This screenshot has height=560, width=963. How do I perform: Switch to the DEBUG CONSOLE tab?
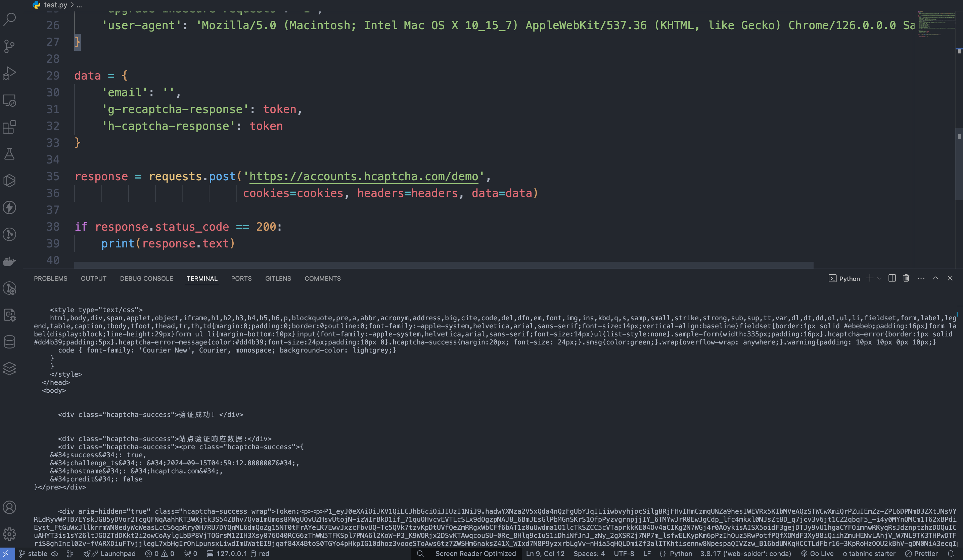click(146, 278)
